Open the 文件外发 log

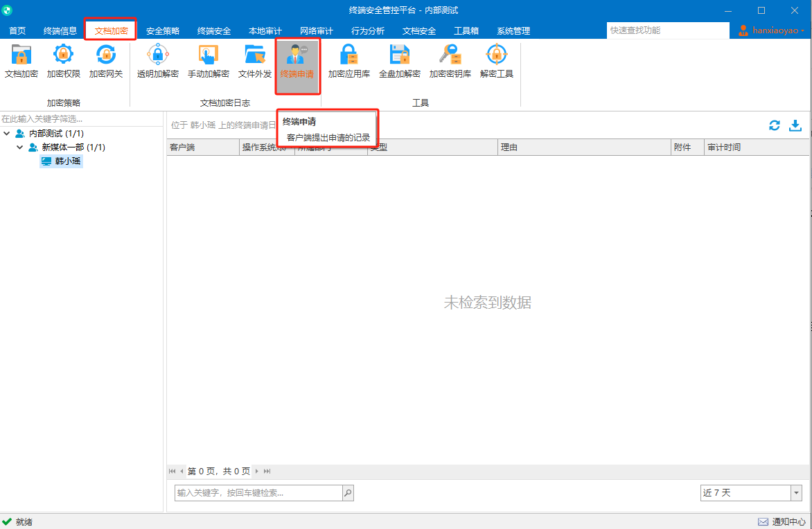click(255, 62)
